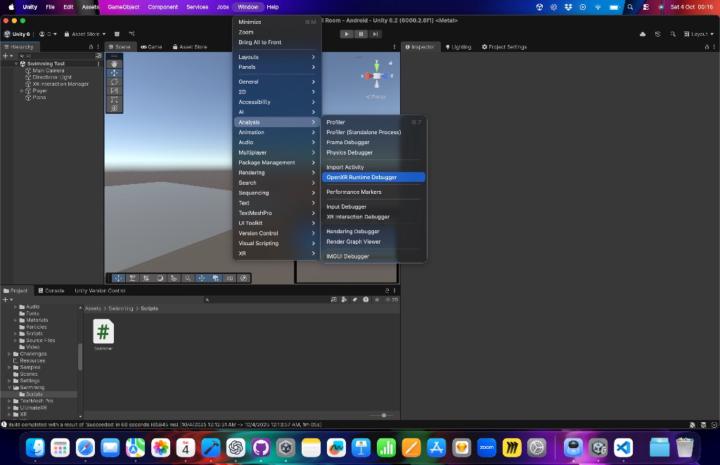Open the Frame Debugger from the submenu
The height and width of the screenshot is (465, 720).
pyautogui.click(x=348, y=142)
